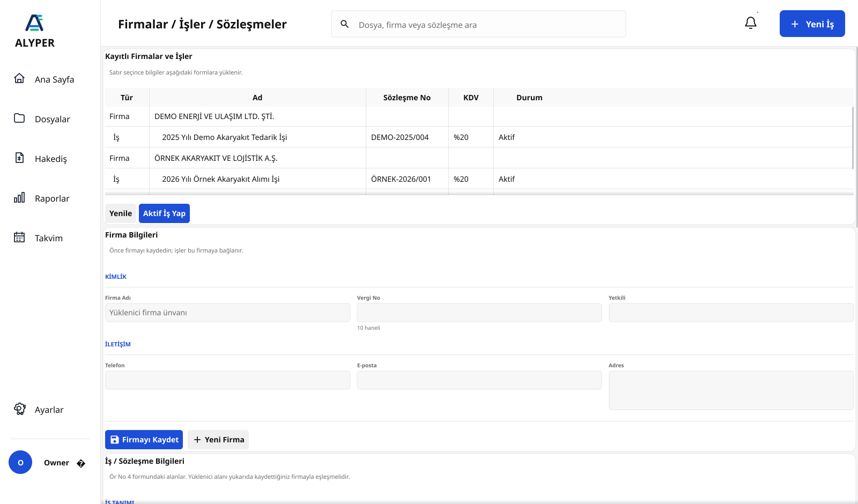Screen dimensions: 858x504
Task: Click the Firmayı Kaydet button
Action: (x=144, y=440)
